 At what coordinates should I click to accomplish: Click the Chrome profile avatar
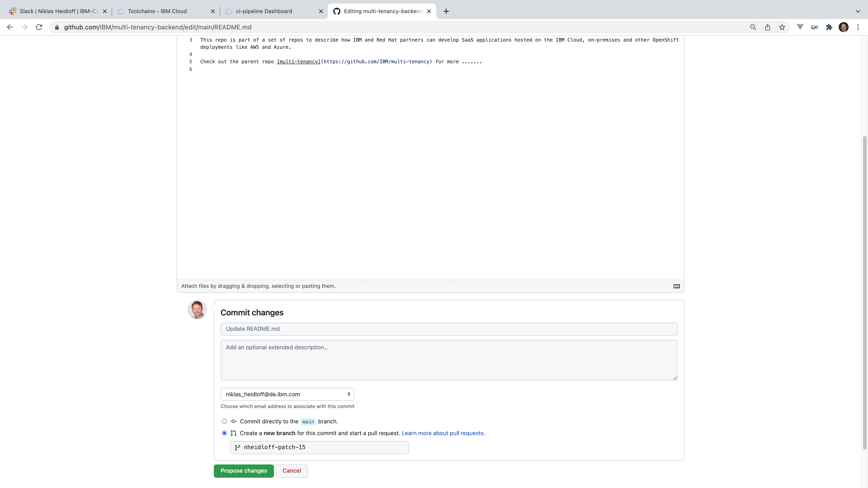[x=843, y=27]
